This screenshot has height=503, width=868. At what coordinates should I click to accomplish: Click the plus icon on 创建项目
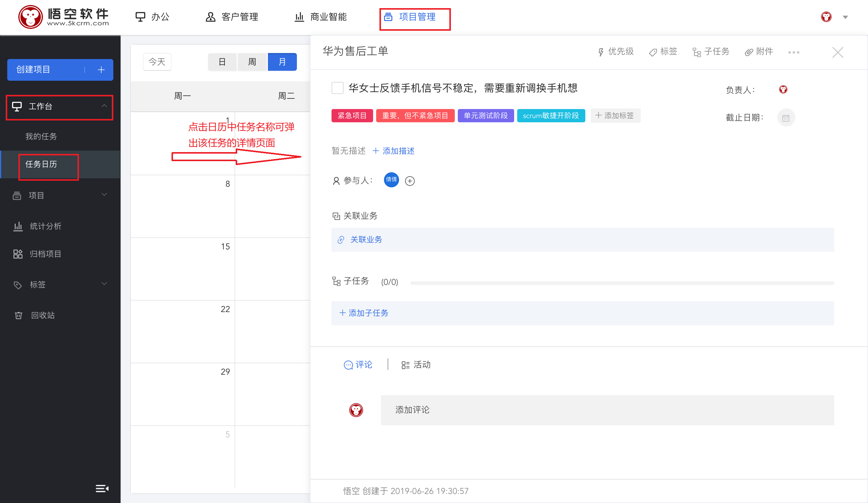[x=101, y=70]
